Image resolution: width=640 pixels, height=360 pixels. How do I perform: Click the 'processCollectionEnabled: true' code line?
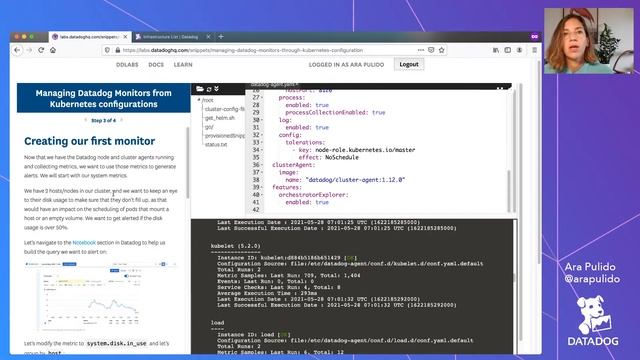tap(335, 113)
